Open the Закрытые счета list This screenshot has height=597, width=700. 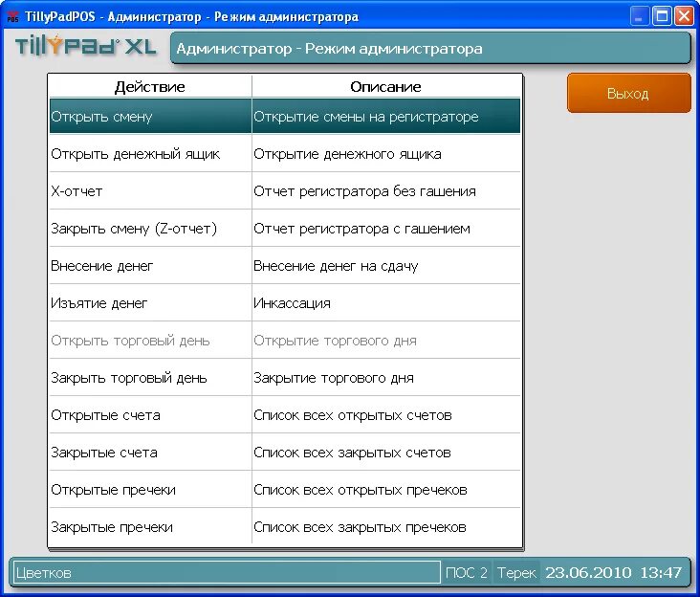tap(150, 452)
